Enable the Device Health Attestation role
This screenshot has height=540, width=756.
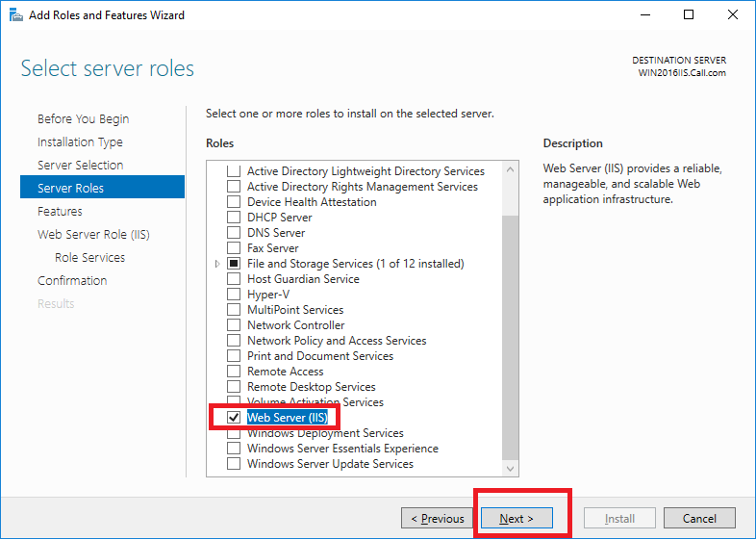(x=234, y=202)
